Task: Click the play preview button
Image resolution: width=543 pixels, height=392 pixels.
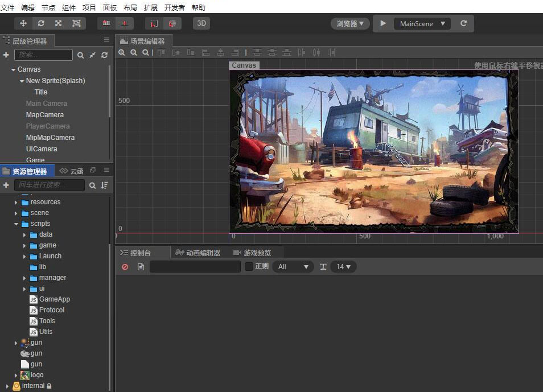Action: click(x=383, y=23)
